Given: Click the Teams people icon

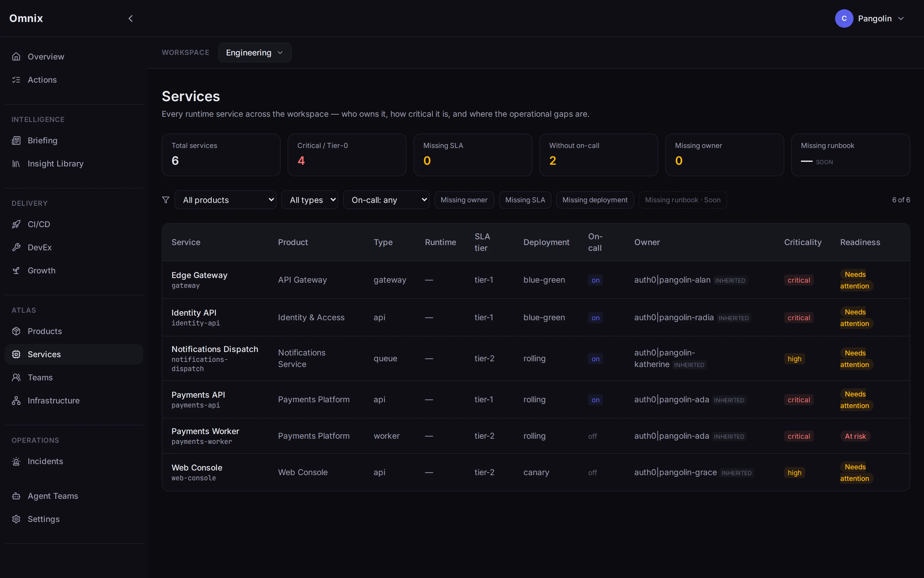Looking at the screenshot, I should click(16, 377).
